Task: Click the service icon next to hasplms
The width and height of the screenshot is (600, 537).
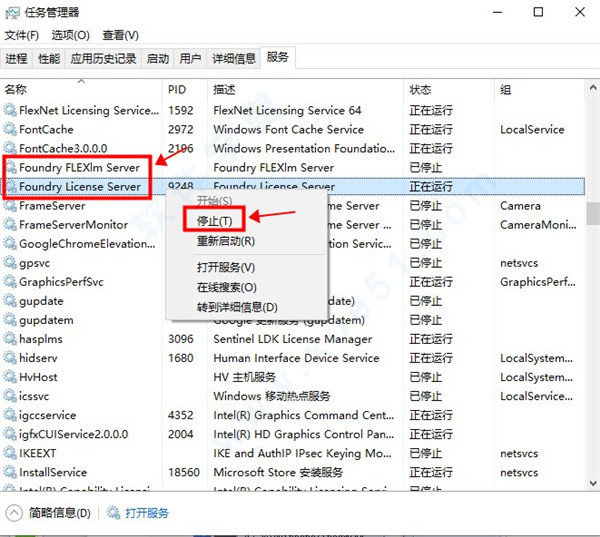Action: 11,339
